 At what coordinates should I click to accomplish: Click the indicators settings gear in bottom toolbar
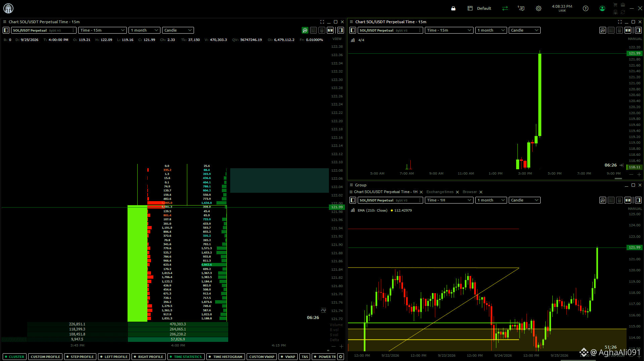tap(341, 357)
